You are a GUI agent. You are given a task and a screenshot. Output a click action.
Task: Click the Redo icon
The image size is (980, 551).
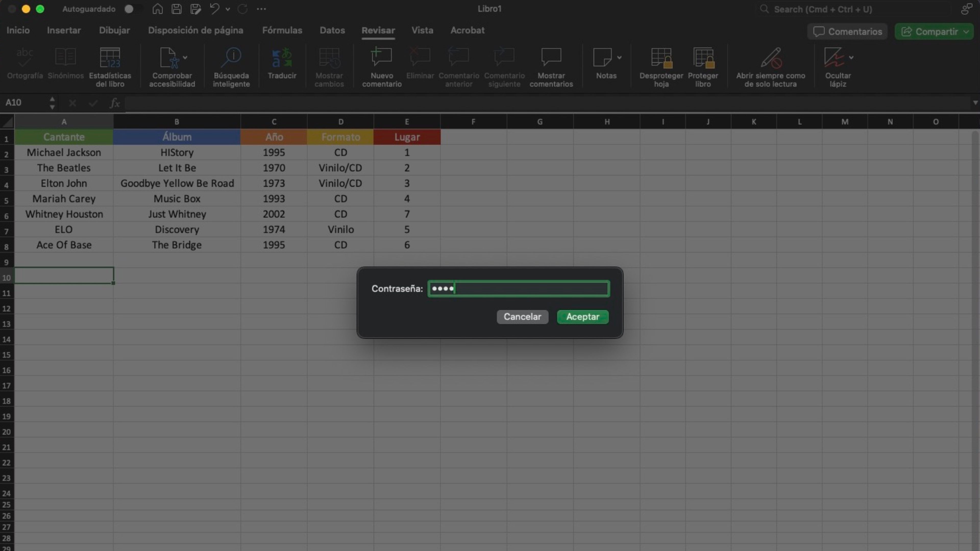243,9
